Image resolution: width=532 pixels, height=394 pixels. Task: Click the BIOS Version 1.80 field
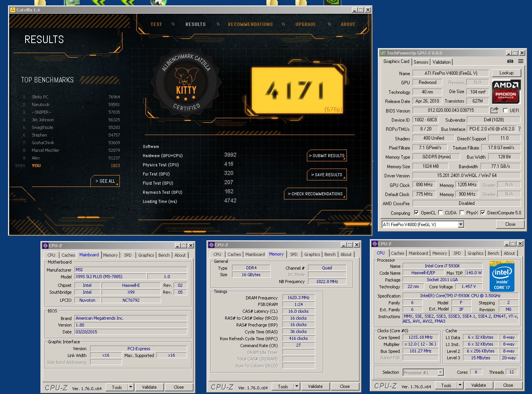[131, 325]
